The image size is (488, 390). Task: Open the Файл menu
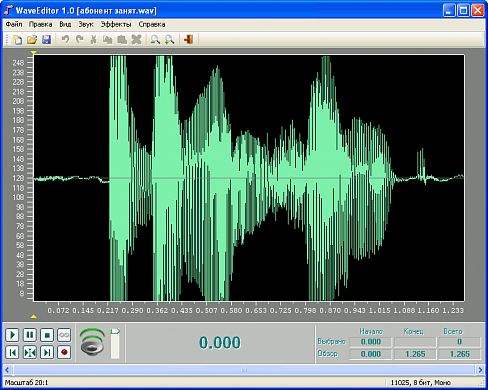click(x=14, y=24)
